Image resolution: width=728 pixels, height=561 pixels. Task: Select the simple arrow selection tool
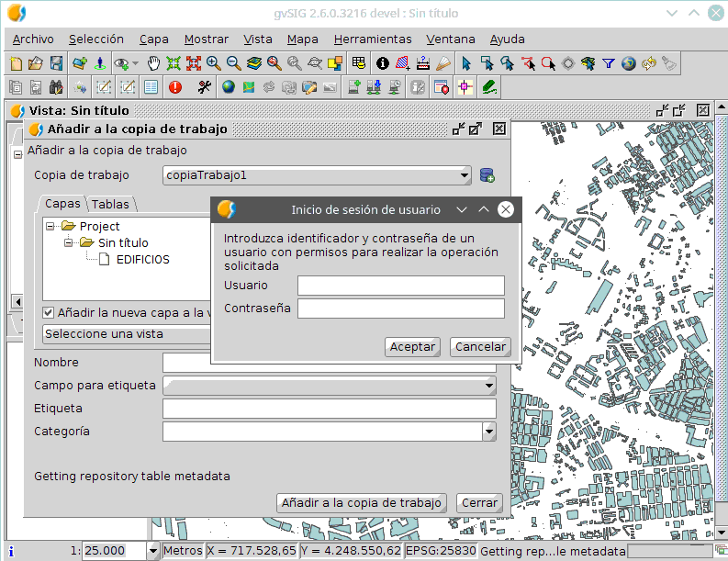click(x=466, y=63)
